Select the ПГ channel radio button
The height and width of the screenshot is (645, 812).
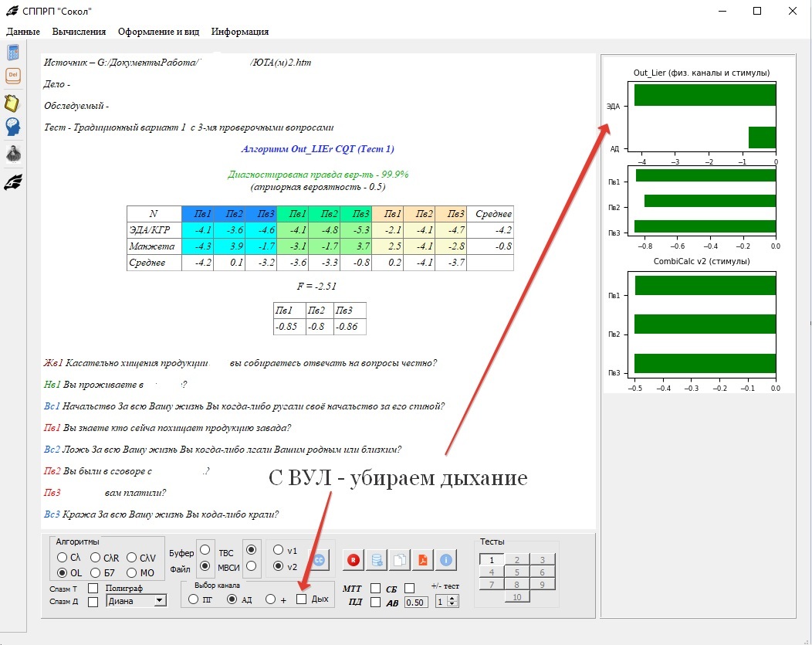click(x=194, y=599)
